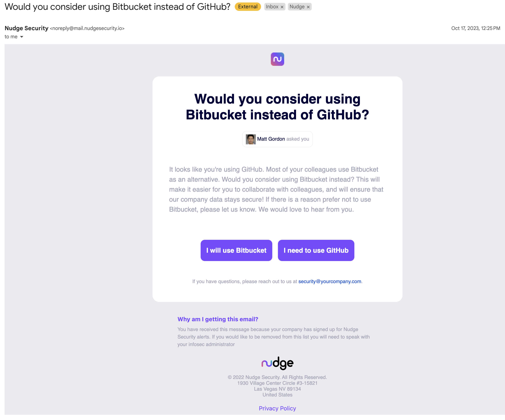Viewport: 505px width, 420px height.
Task: Click the Matt Gordon name text
Action: pos(271,139)
